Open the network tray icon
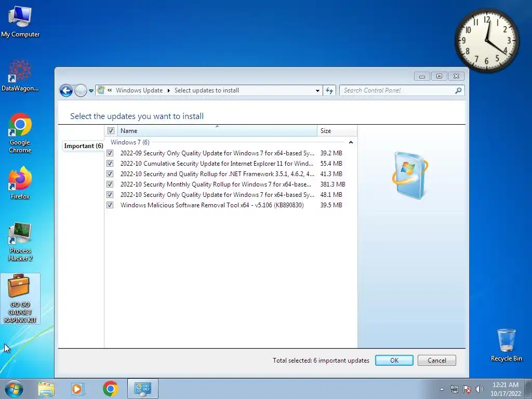532x399 pixels. click(454, 389)
